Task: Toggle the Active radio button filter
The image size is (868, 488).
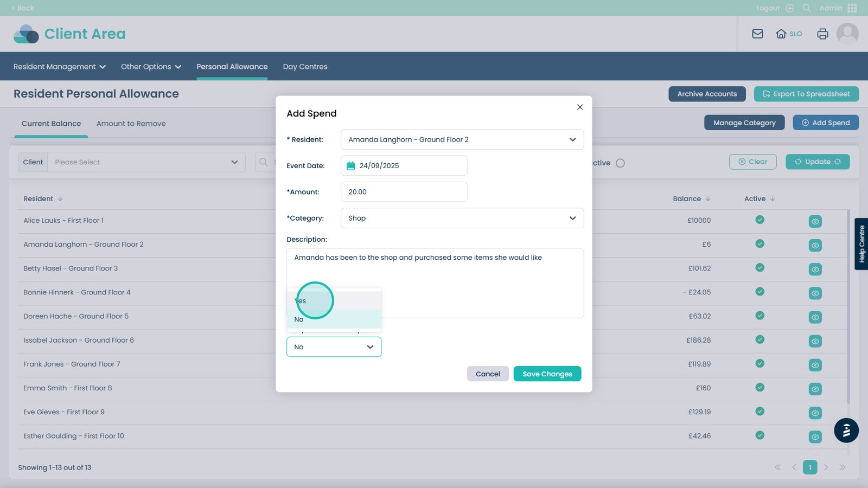Action: point(620,163)
